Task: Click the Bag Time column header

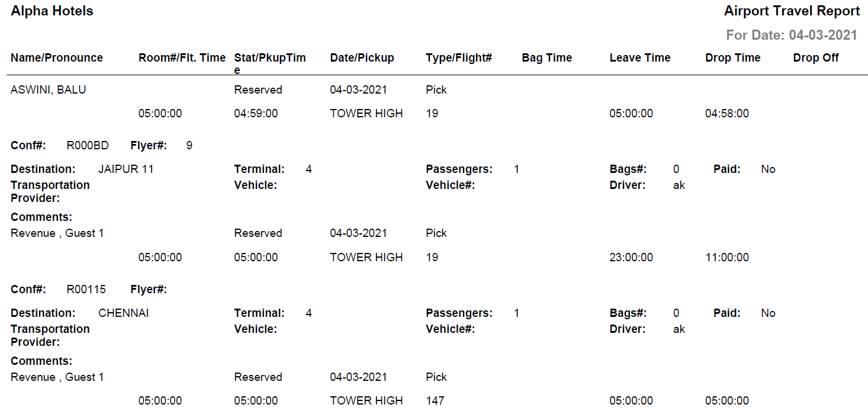Action: pyautogui.click(x=546, y=58)
